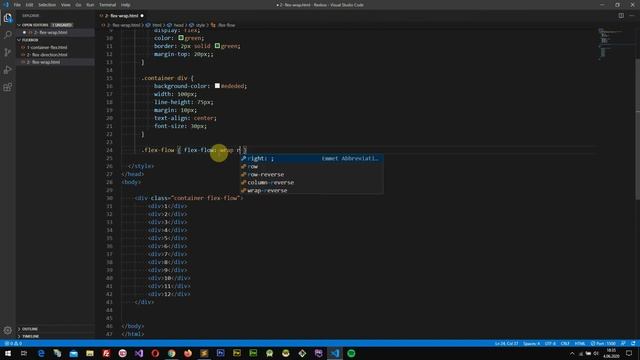Open the Mail app from the taskbar
This screenshot has width=640, height=360.
(x=73, y=353)
